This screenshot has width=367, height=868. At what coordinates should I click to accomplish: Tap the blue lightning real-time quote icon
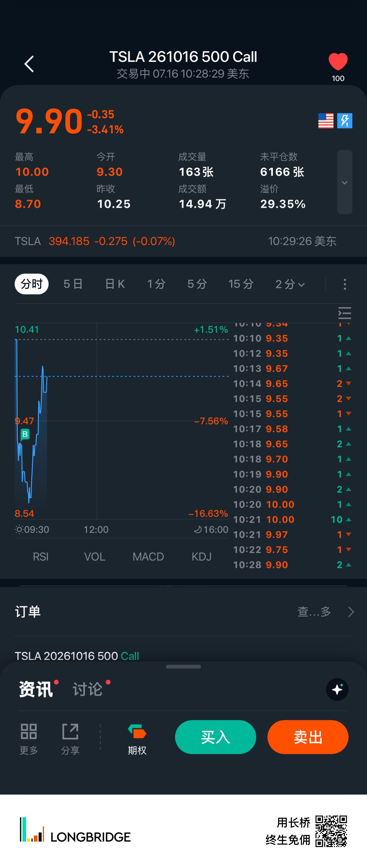344,121
